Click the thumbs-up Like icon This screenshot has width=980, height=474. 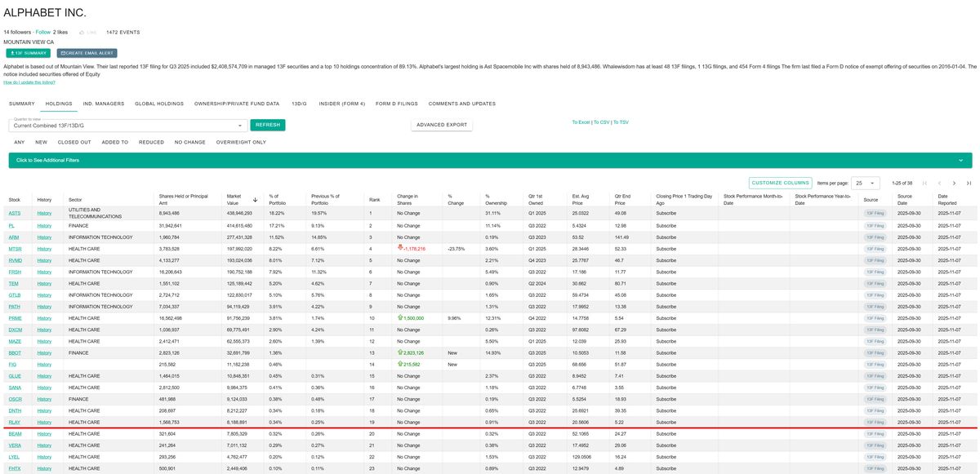point(82,33)
